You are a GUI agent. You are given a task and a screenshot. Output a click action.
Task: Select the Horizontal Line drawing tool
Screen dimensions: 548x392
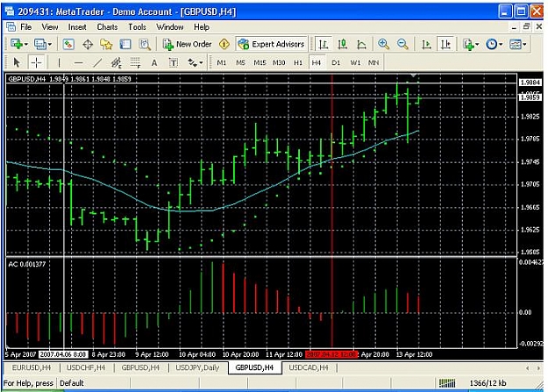tap(78, 62)
